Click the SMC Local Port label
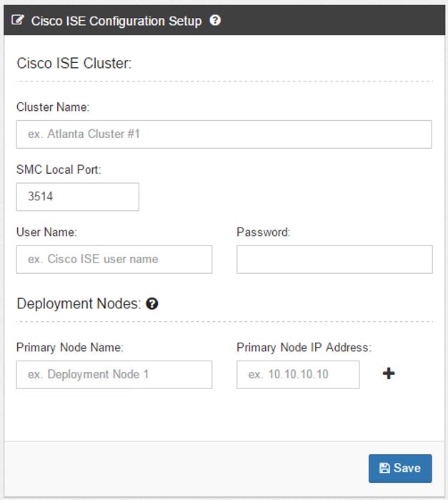 pyautogui.click(x=59, y=170)
